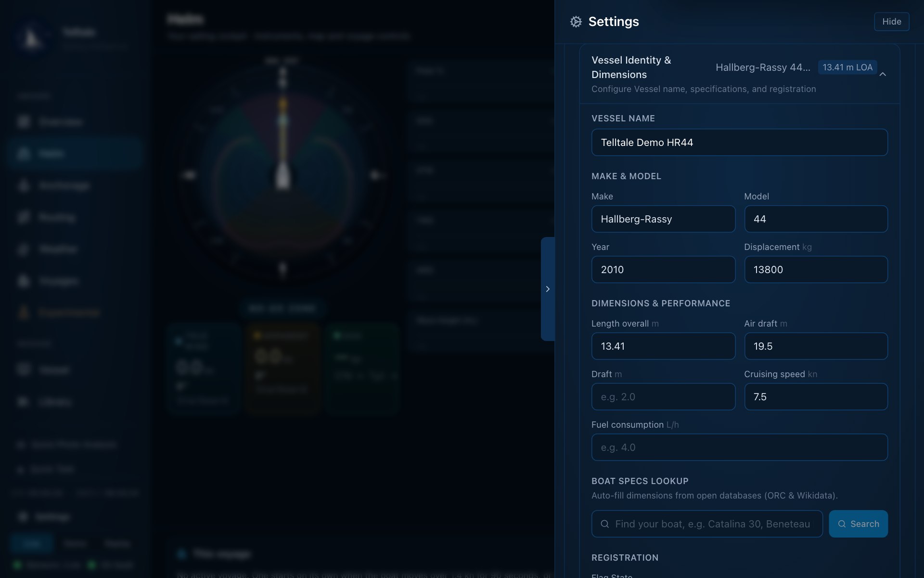Click the Hide settings button
This screenshot has height=578, width=924.
click(891, 22)
